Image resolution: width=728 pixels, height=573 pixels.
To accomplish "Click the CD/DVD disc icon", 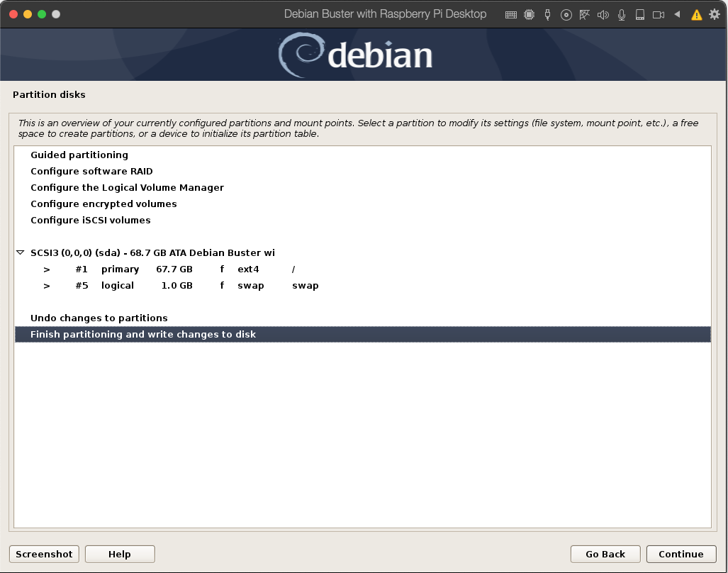I will coord(566,15).
